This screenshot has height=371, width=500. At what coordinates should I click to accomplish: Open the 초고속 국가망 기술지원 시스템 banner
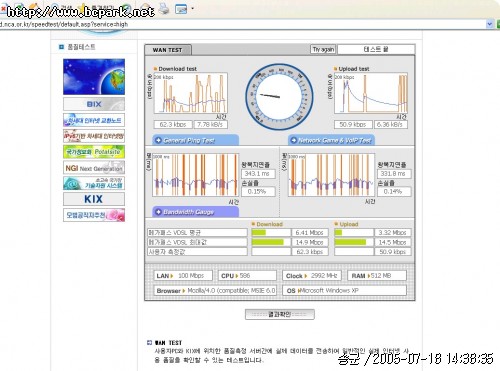[94, 183]
